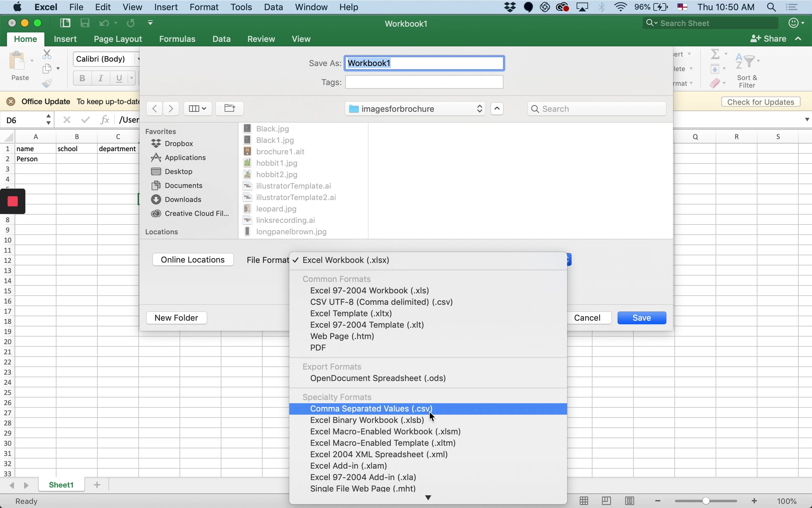Switch to the Formulas ribbon tab

tap(177, 39)
